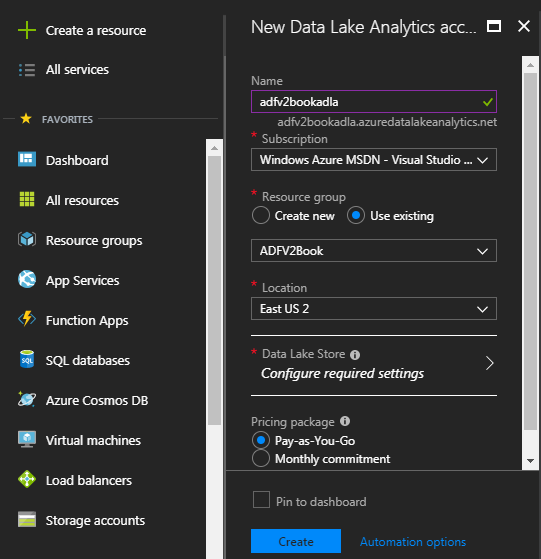Open Data Lake Store required settings
541x559 pixels.
[373, 364]
